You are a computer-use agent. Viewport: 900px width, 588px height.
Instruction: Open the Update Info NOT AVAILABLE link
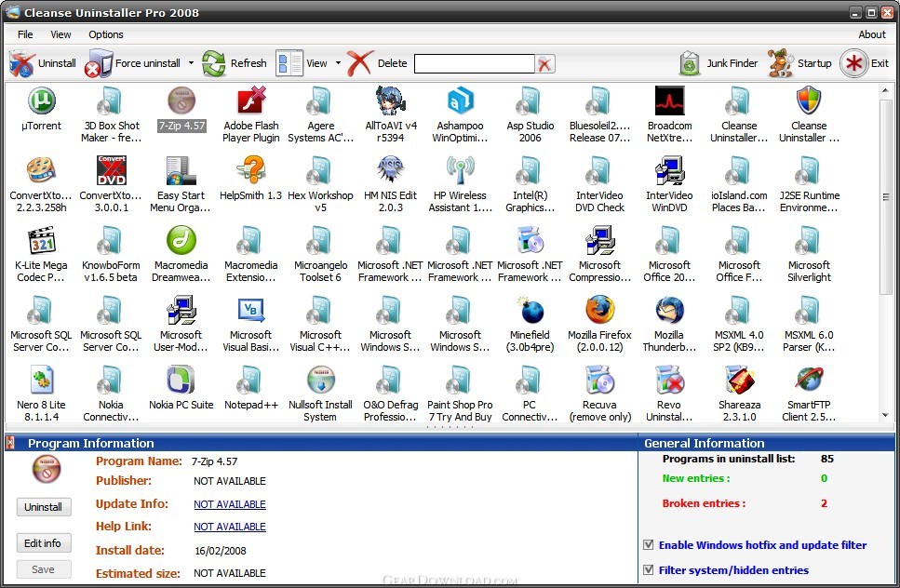click(x=230, y=504)
